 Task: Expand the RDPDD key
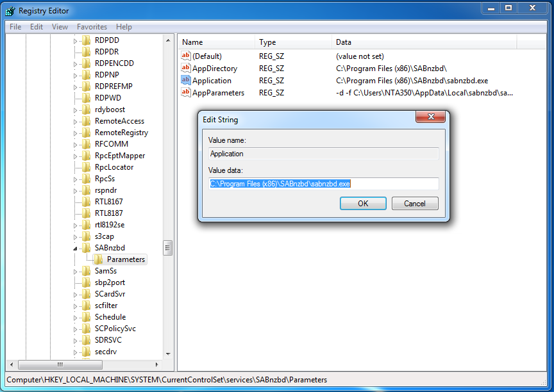pyautogui.click(x=75, y=41)
